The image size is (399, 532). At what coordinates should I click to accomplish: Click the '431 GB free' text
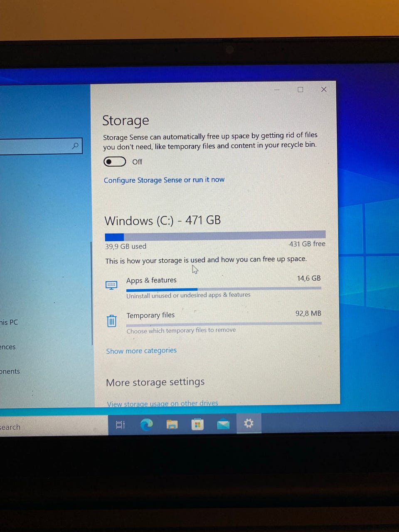(x=307, y=244)
